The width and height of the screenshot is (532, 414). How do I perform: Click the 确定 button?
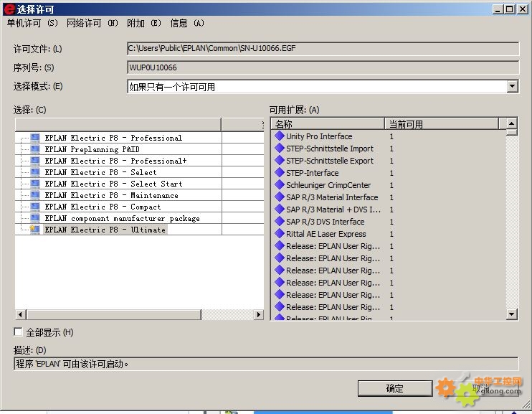coord(395,388)
